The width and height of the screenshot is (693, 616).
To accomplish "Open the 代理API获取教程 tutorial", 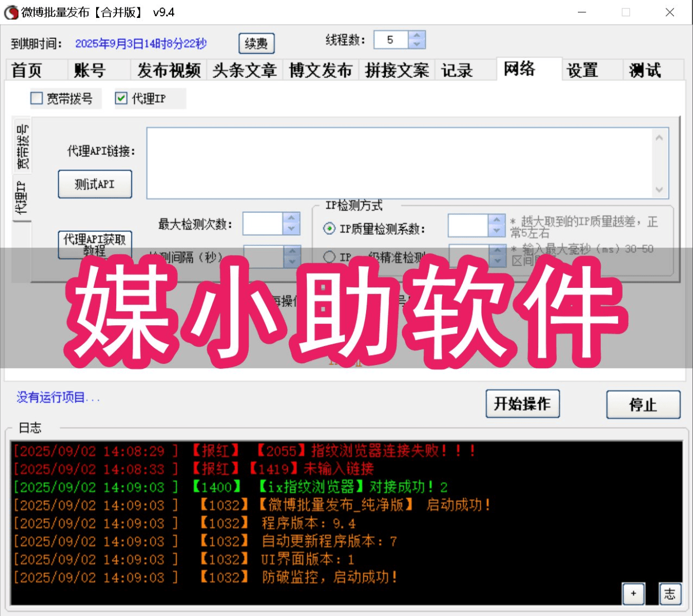I will (94, 245).
